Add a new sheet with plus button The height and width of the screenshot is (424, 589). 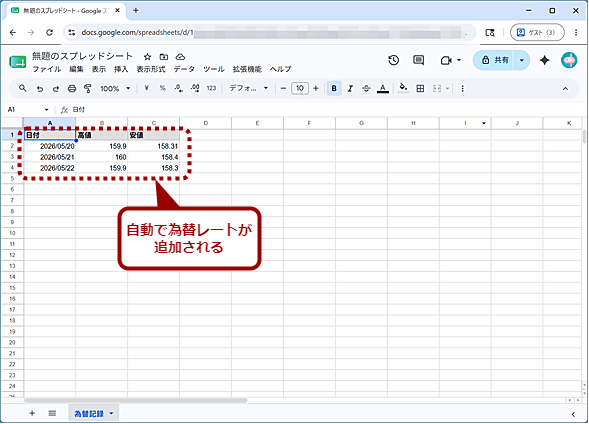[x=32, y=413]
